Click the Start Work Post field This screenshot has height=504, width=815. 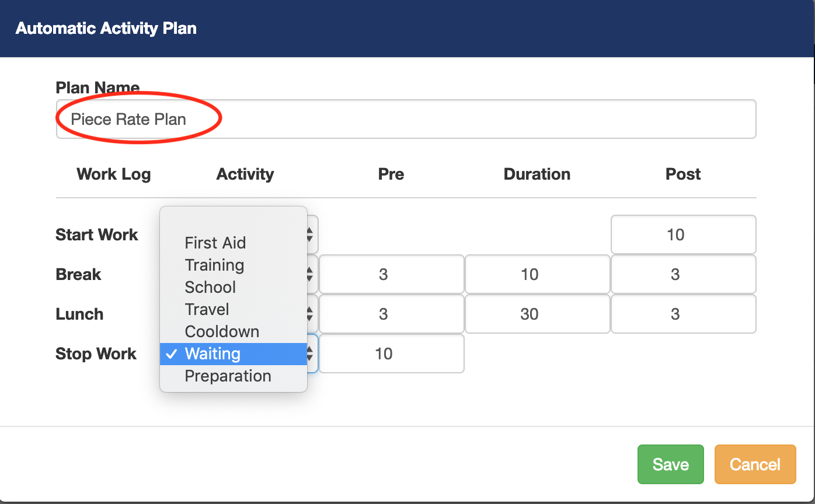tap(683, 235)
